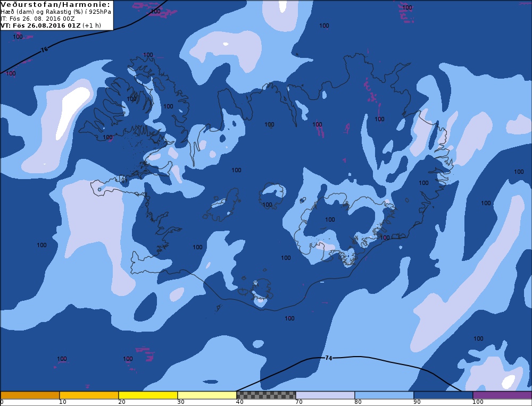
Task: Click the '90' tick label on the legend
Action: point(417,402)
